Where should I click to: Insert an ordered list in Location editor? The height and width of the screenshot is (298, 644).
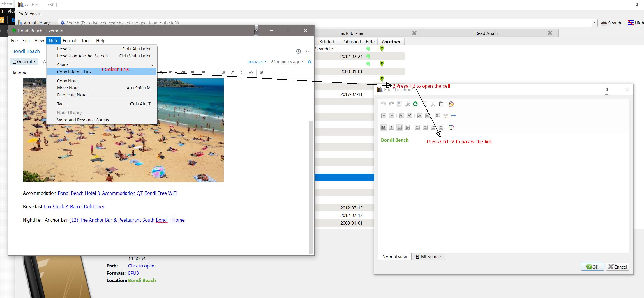click(x=383, y=116)
